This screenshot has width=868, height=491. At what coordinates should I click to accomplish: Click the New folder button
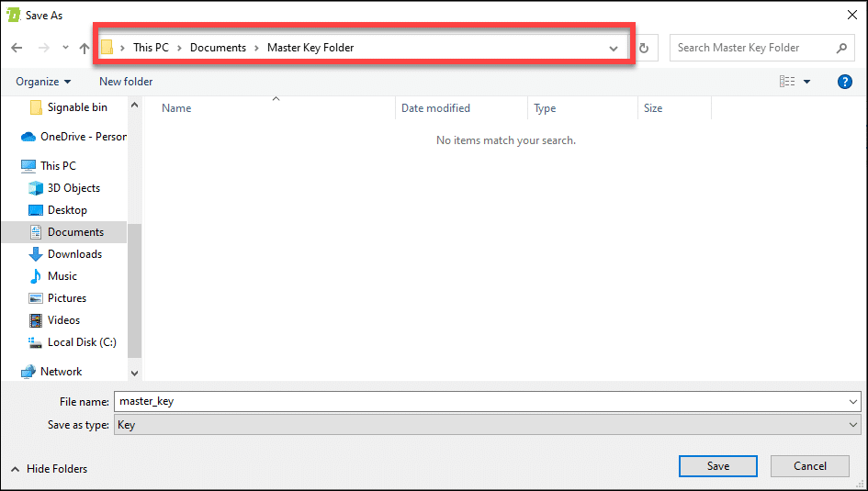tap(126, 82)
